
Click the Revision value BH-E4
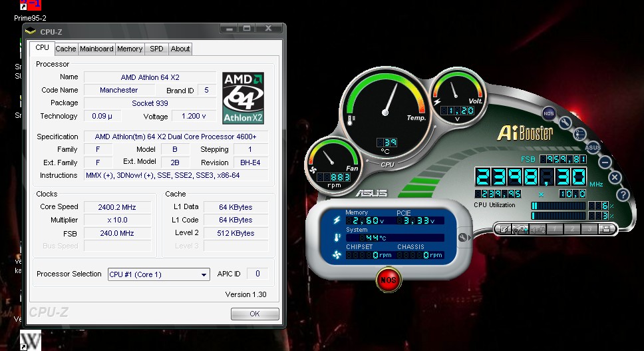pyautogui.click(x=251, y=163)
